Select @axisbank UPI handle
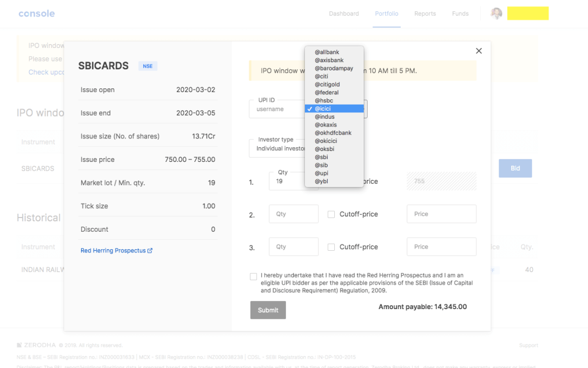Viewport: 588px width, 368px height. tap(334, 60)
